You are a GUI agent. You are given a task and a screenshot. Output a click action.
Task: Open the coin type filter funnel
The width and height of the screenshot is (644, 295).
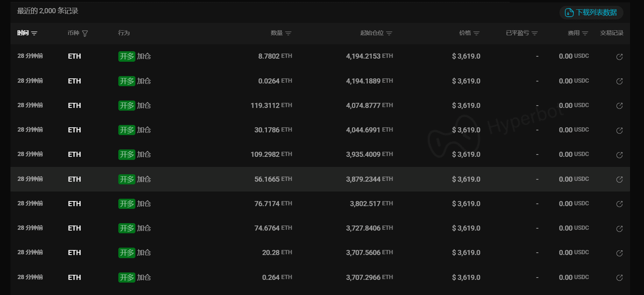[x=85, y=33]
